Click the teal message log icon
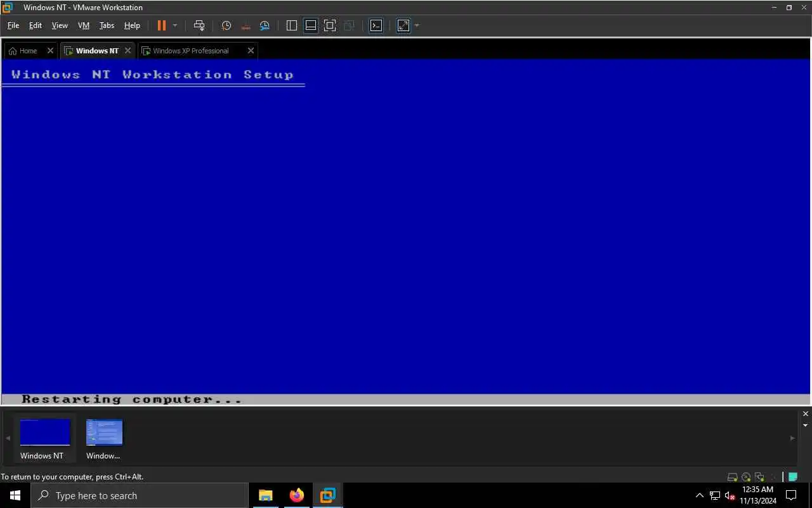Image resolution: width=812 pixels, height=508 pixels. (793, 477)
